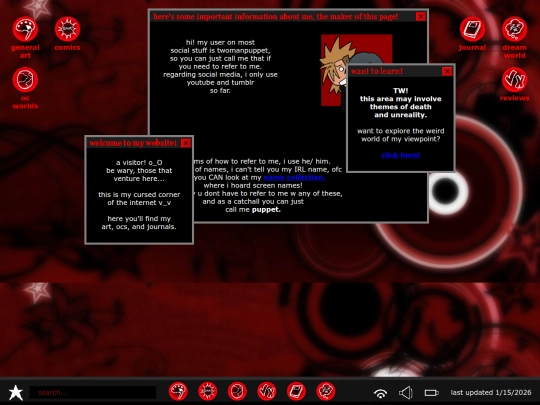Open the general art desktop icon

tap(25, 29)
